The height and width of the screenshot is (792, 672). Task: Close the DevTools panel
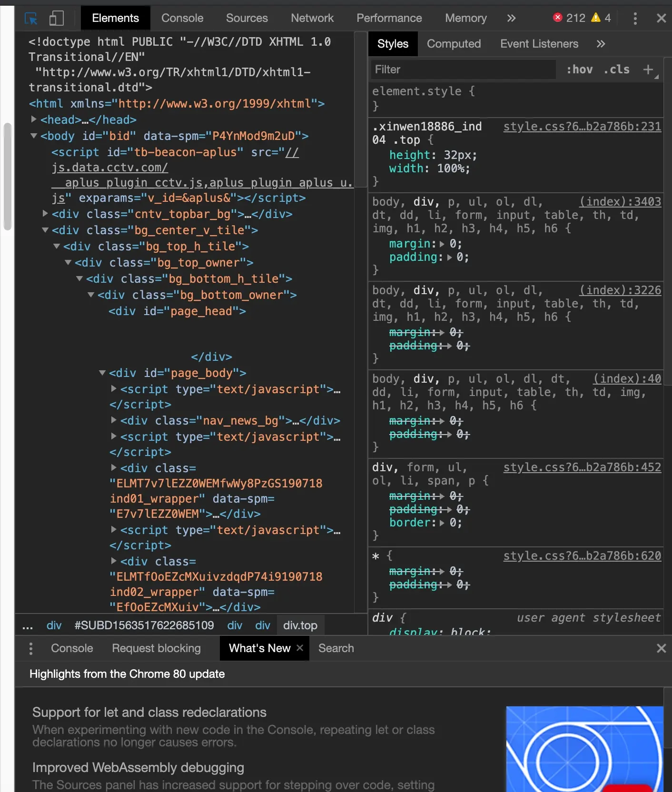(661, 18)
